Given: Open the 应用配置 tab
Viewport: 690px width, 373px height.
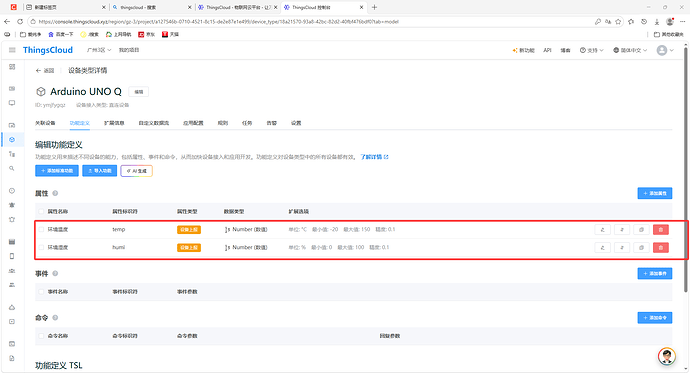Looking at the screenshot, I should (193, 123).
